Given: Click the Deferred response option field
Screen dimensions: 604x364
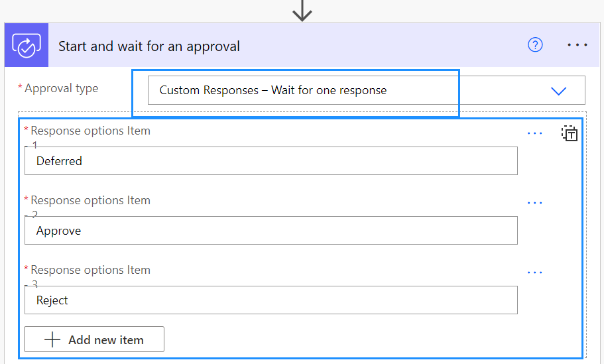Looking at the screenshot, I should (x=271, y=160).
